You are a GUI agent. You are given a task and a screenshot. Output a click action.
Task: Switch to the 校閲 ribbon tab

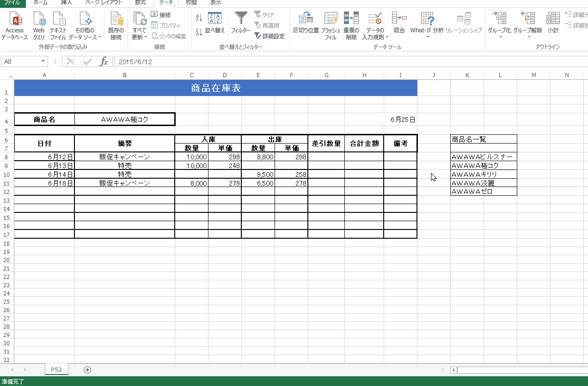pyautogui.click(x=190, y=3)
